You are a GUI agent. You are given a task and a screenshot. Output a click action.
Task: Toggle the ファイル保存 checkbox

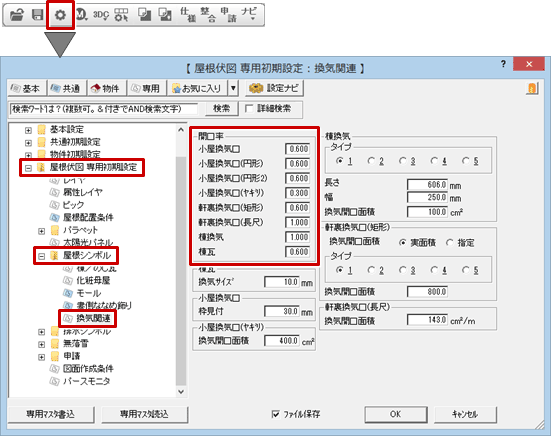click(276, 414)
